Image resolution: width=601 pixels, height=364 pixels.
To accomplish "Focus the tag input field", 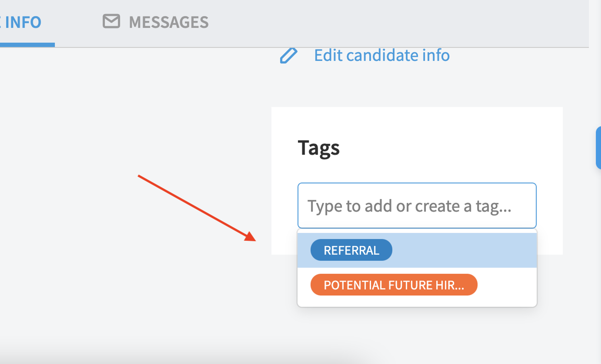I will [x=417, y=205].
